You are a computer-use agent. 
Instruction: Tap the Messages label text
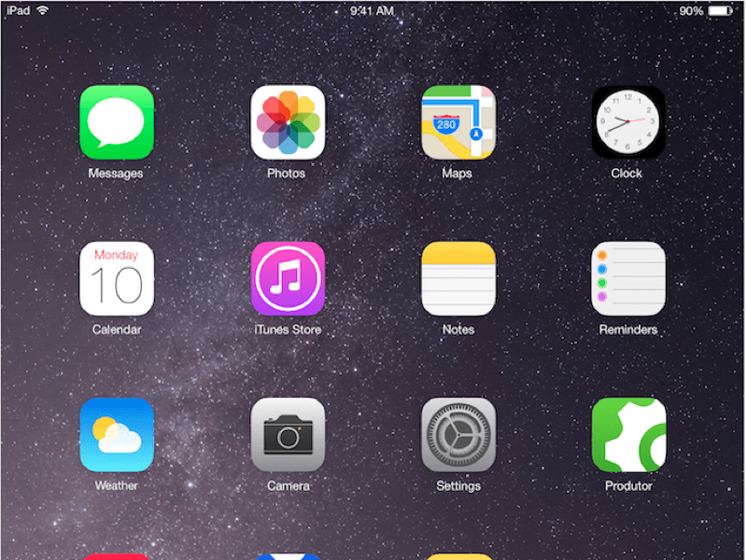click(116, 174)
